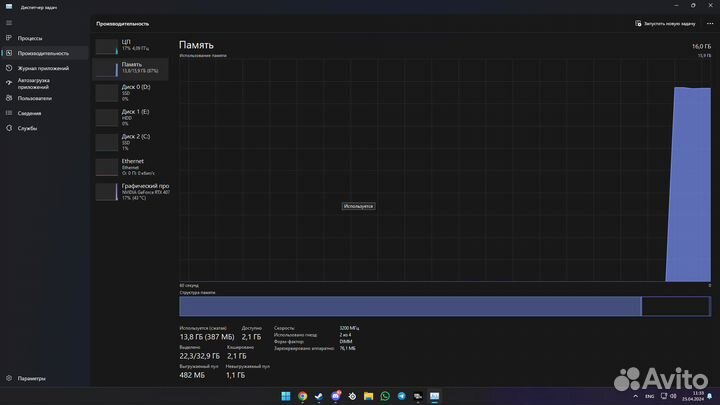
Task: Open the Службы page
Action: 27,128
